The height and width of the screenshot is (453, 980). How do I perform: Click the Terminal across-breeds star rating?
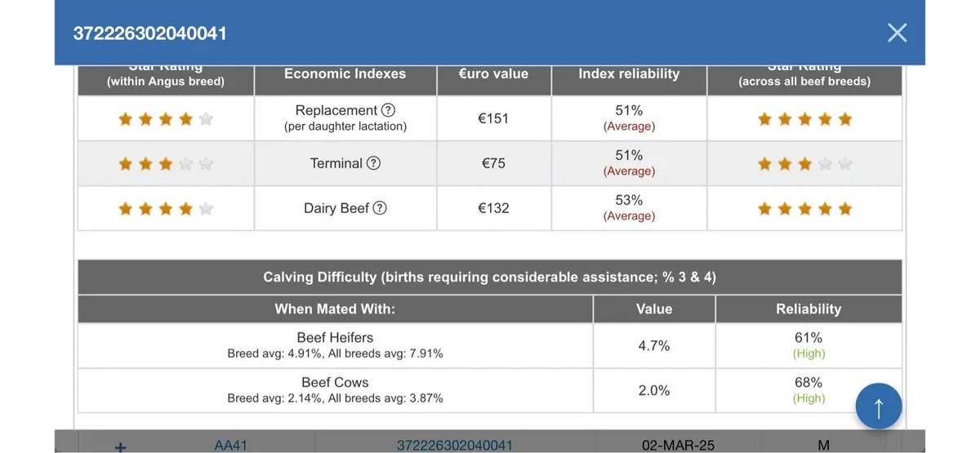[804, 164]
